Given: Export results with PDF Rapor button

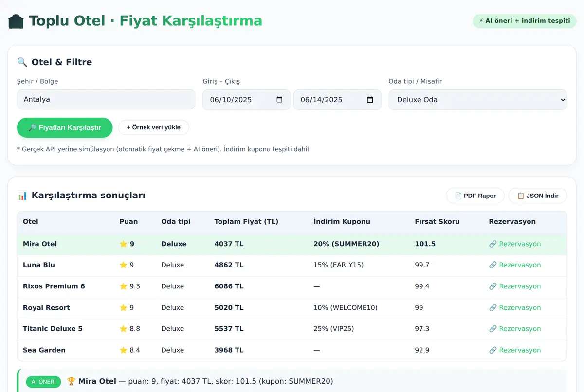Looking at the screenshot, I should pos(475,196).
